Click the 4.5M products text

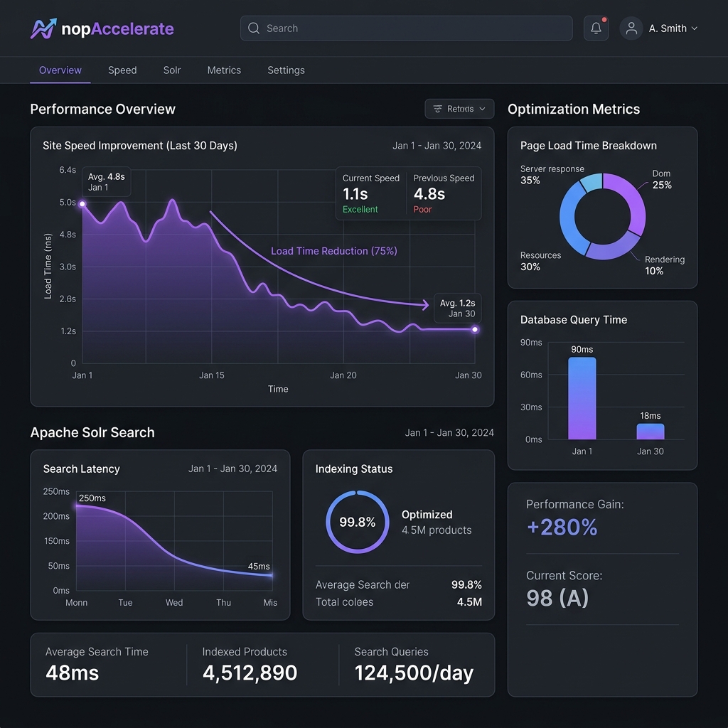(x=437, y=530)
